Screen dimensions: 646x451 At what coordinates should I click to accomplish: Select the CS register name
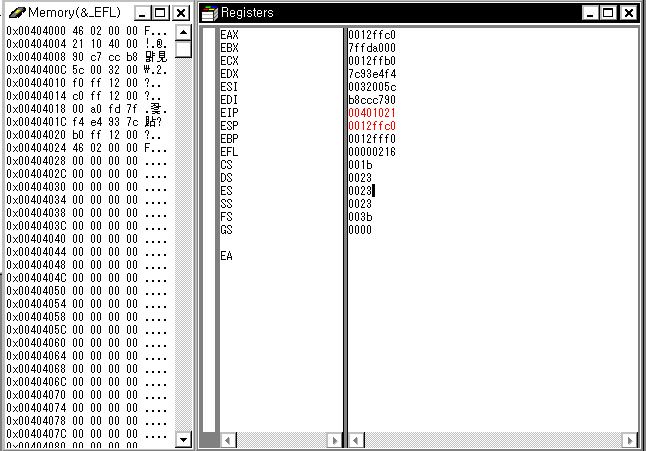pos(226,165)
